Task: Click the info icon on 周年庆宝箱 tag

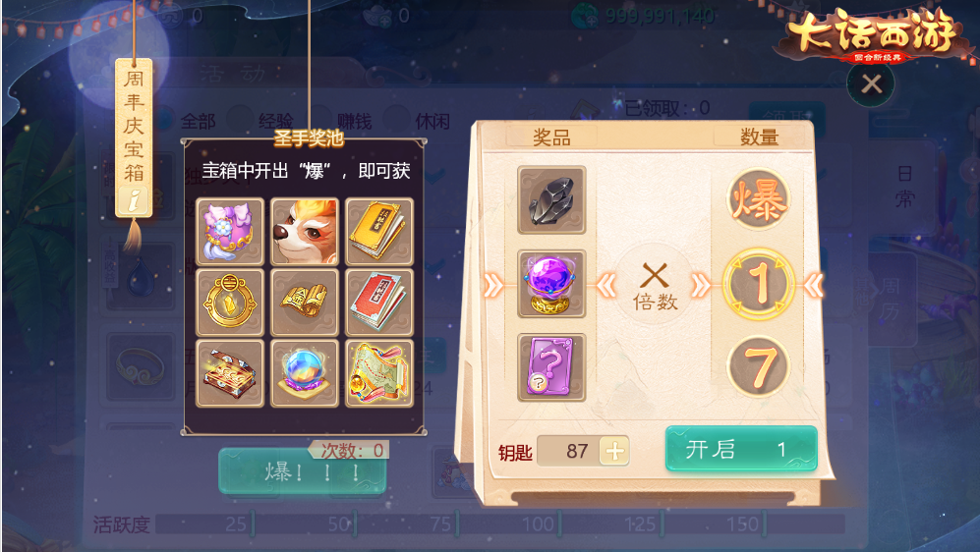Action: click(134, 199)
